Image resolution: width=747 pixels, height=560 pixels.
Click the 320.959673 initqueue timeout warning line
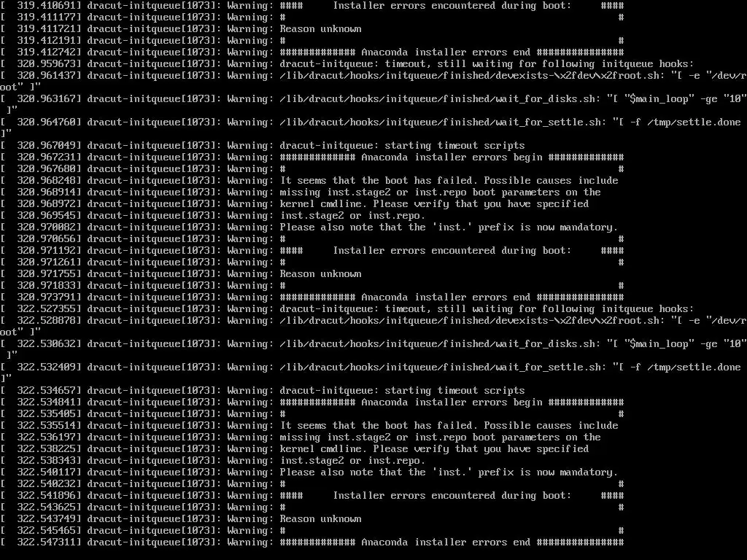tap(347, 64)
